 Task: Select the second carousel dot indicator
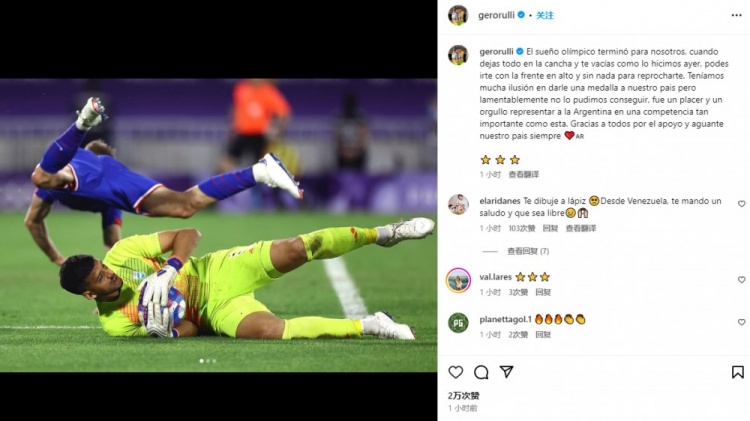coord(208,361)
